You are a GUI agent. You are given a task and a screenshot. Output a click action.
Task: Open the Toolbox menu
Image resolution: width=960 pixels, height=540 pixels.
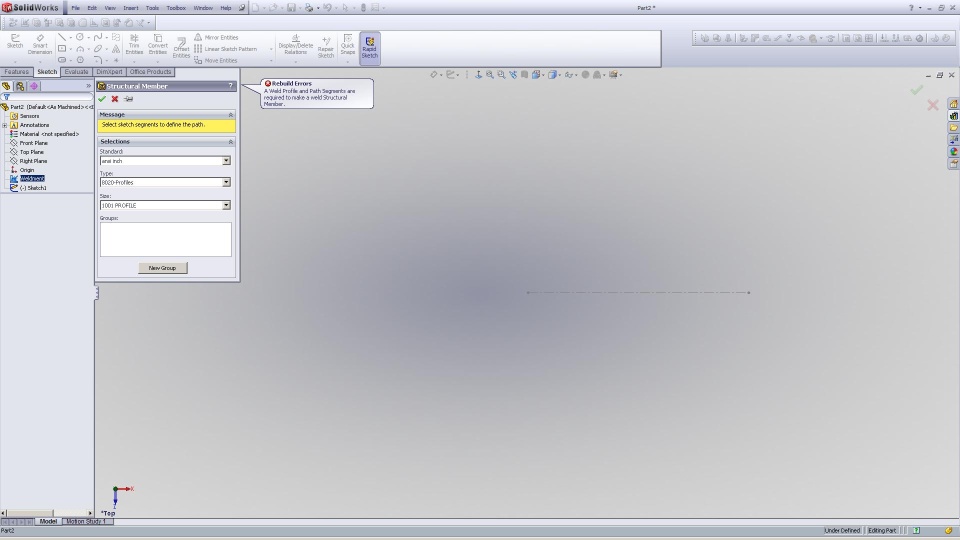(176, 8)
